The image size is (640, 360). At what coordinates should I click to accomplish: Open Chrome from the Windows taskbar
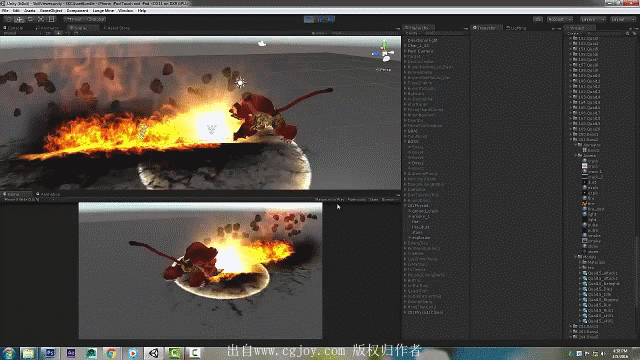(x=111, y=353)
